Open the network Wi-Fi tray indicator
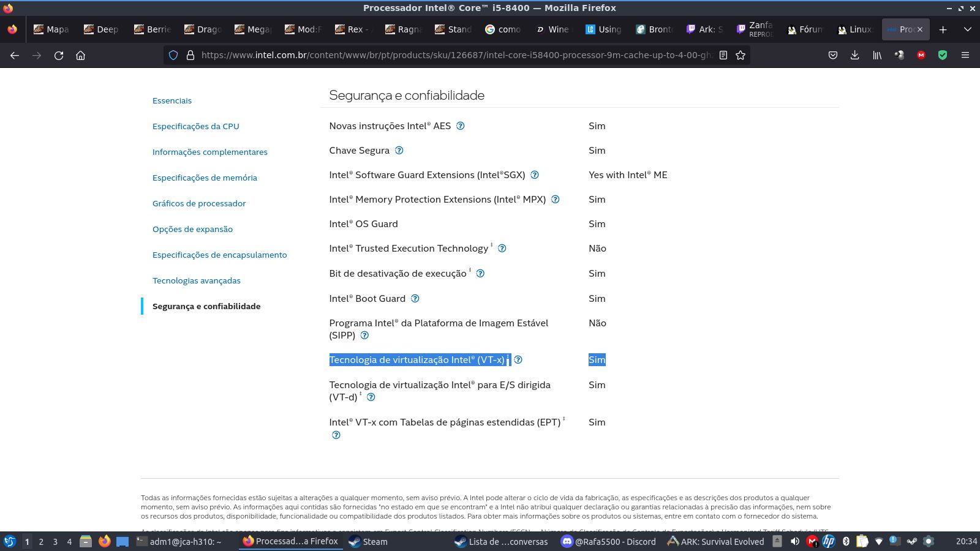The height and width of the screenshot is (551, 980). pos(879,541)
